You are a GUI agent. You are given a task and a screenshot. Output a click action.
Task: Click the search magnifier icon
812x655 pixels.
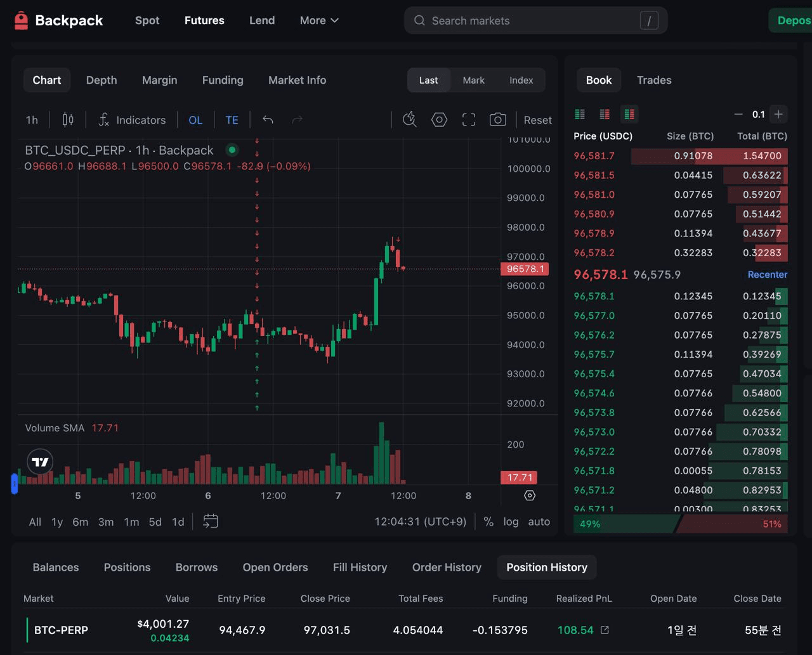pos(419,20)
